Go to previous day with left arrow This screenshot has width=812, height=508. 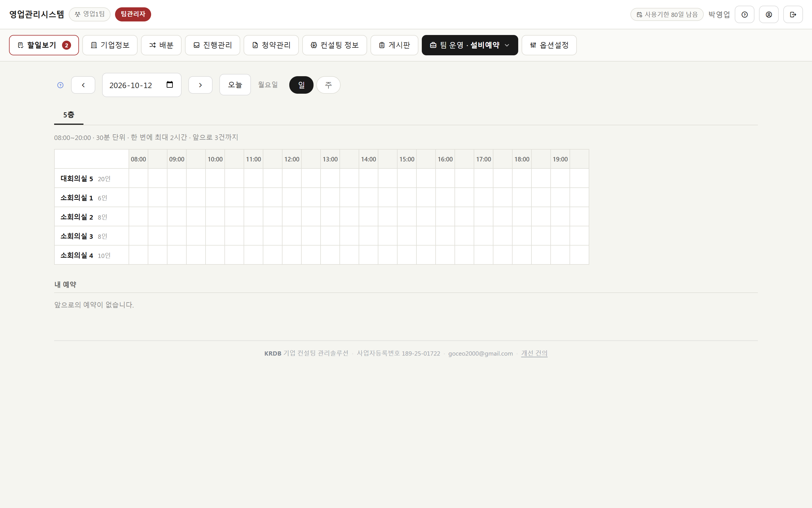click(x=83, y=85)
